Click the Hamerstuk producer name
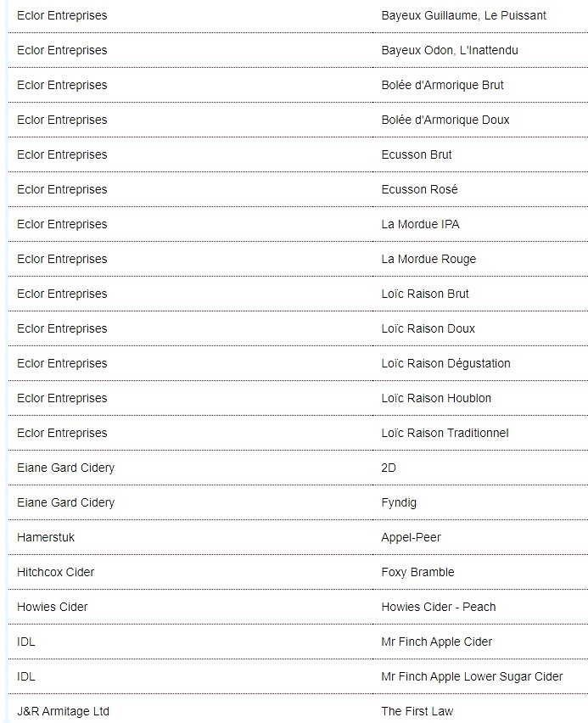Screen dimensions: 588x723 [46, 537]
